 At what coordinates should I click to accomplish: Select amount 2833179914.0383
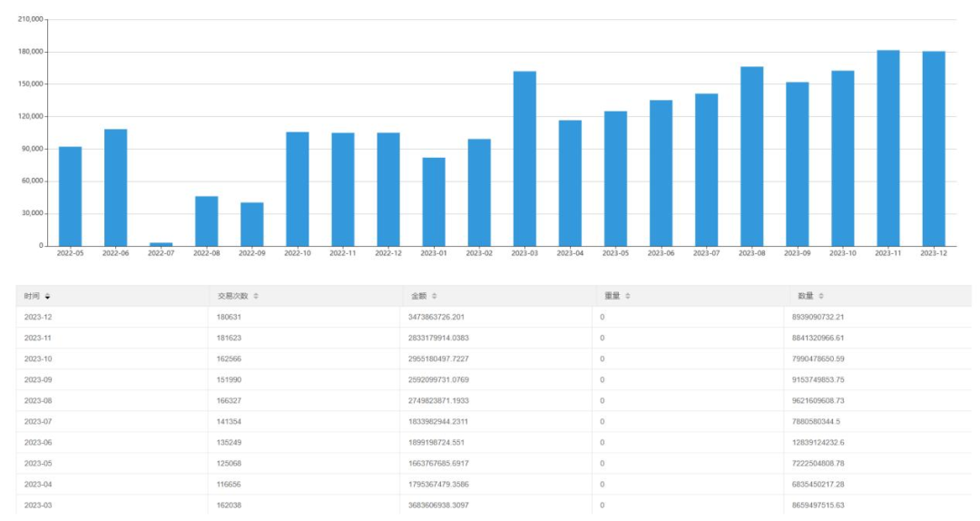(x=438, y=338)
